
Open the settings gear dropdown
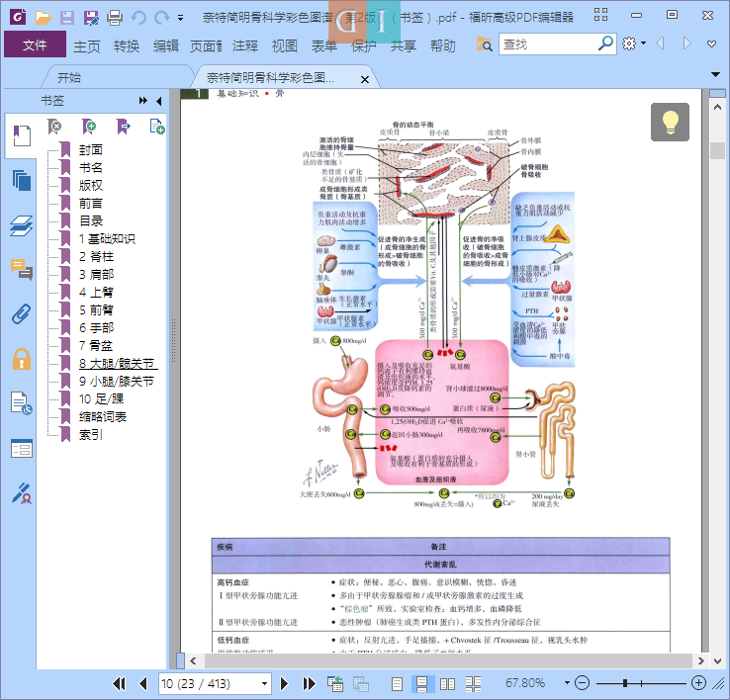coord(634,44)
